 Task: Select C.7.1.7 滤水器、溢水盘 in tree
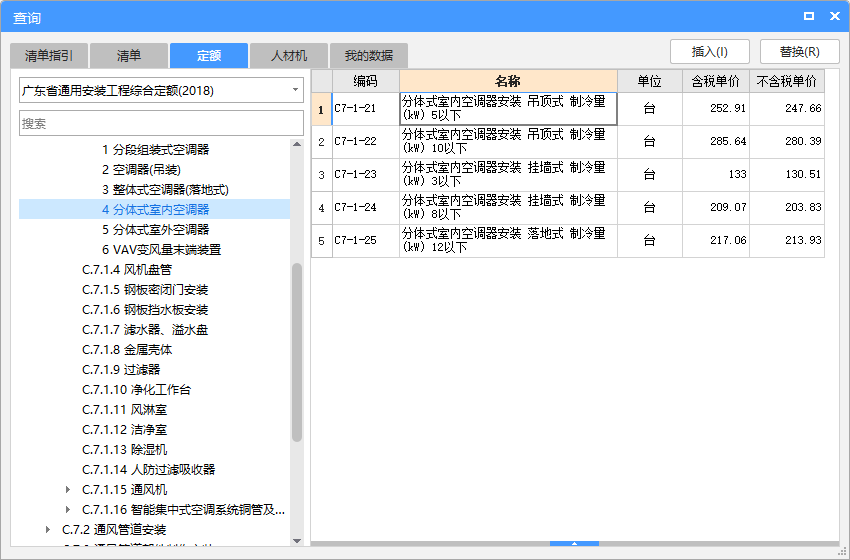point(145,330)
